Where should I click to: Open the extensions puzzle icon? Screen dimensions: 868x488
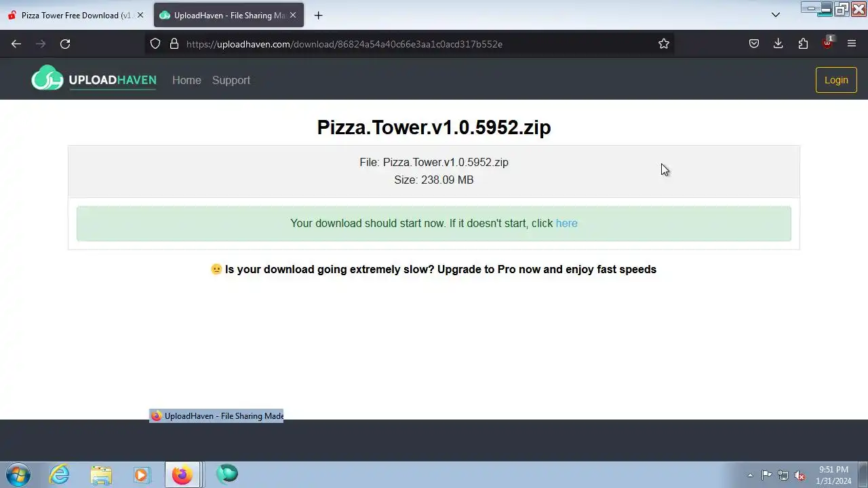[803, 43]
